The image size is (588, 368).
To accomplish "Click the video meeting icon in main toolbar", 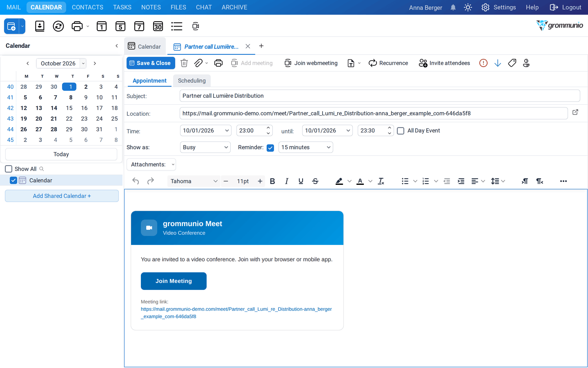I will point(196,26).
